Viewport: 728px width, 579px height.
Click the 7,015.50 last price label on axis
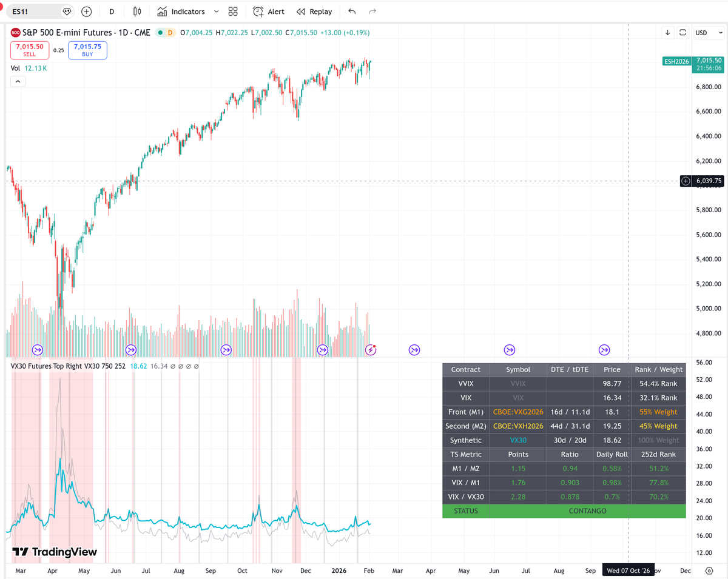click(x=709, y=61)
